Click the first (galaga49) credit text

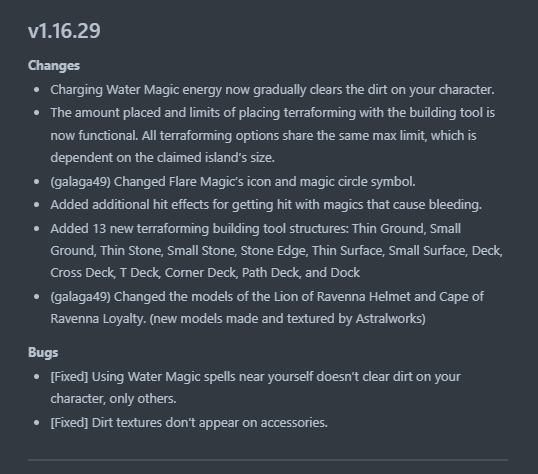(81, 182)
